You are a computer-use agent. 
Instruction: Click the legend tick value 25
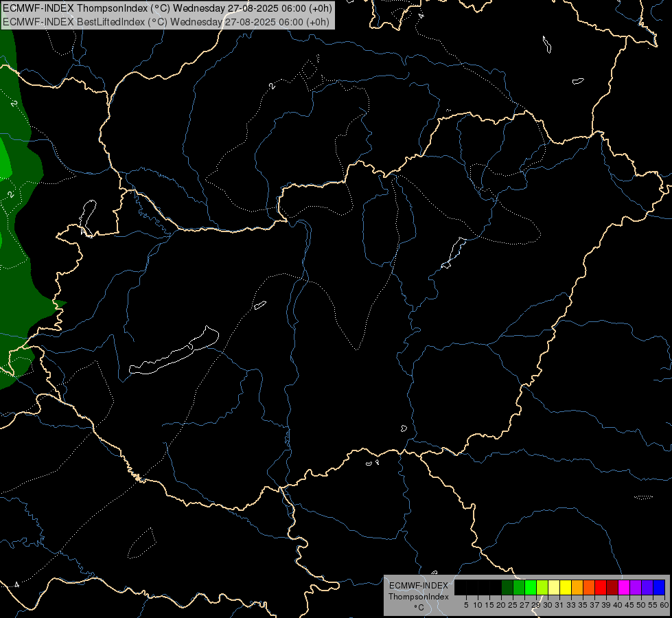pos(513,605)
